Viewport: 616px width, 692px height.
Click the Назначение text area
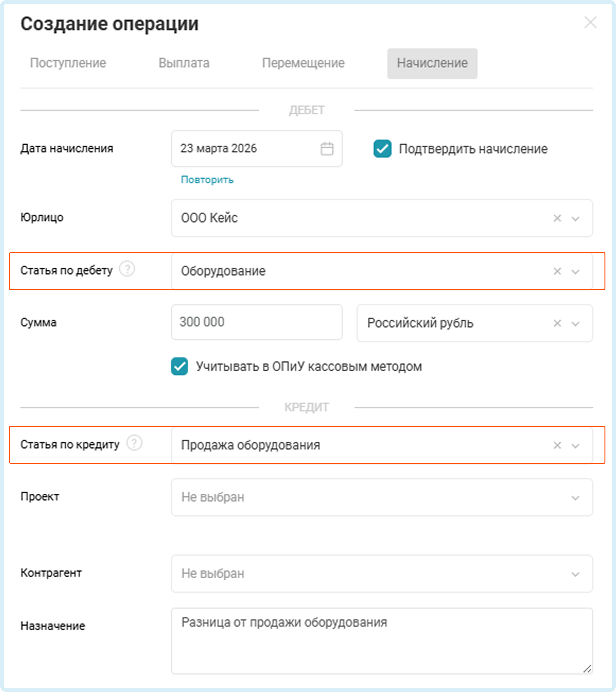[x=381, y=640]
